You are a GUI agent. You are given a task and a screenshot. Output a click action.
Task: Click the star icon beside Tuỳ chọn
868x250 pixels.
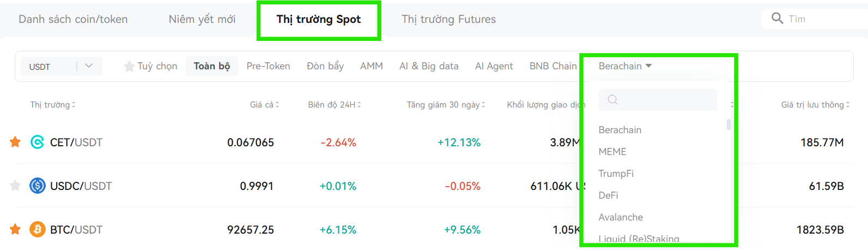[129, 67]
